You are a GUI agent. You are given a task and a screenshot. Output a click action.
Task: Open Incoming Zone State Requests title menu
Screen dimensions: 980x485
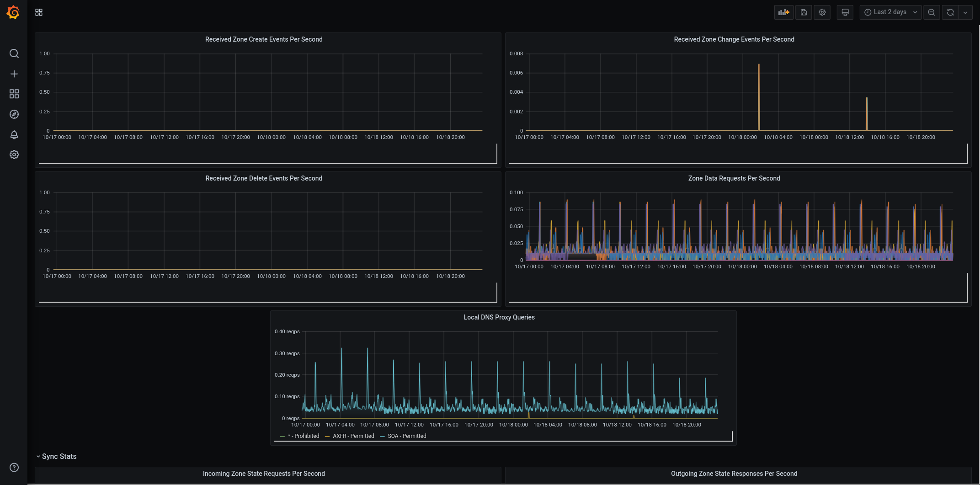click(x=264, y=474)
